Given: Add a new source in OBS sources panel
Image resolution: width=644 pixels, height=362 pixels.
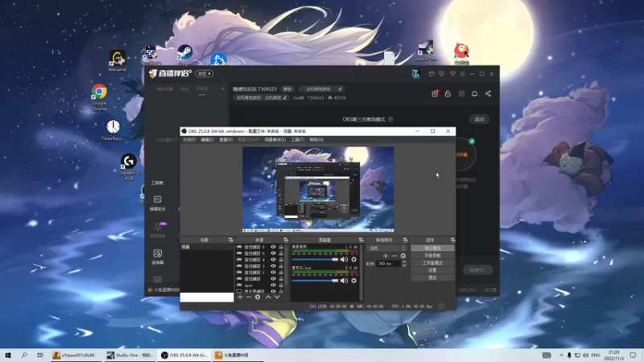Looking at the screenshot, I should pyautogui.click(x=240, y=297).
